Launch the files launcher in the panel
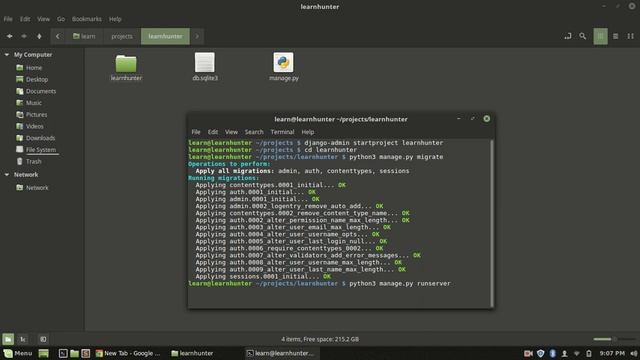The image size is (640, 360). pos(74,353)
